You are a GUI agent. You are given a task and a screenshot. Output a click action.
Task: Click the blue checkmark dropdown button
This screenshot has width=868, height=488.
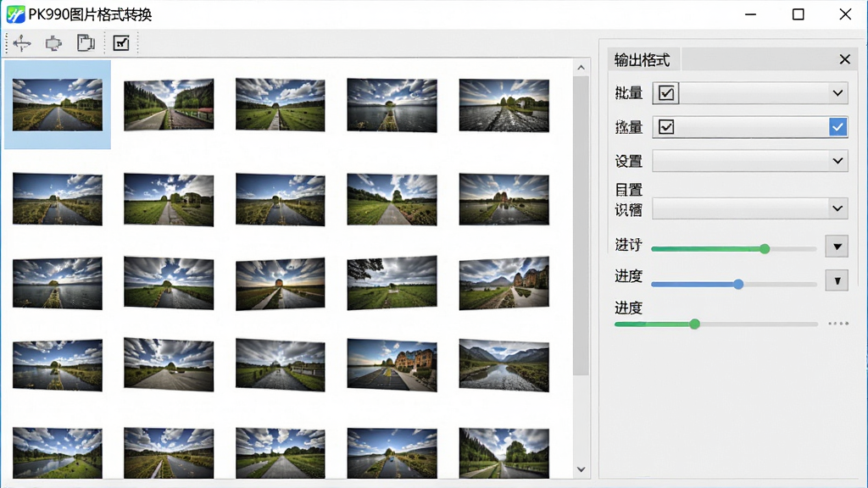(x=838, y=127)
